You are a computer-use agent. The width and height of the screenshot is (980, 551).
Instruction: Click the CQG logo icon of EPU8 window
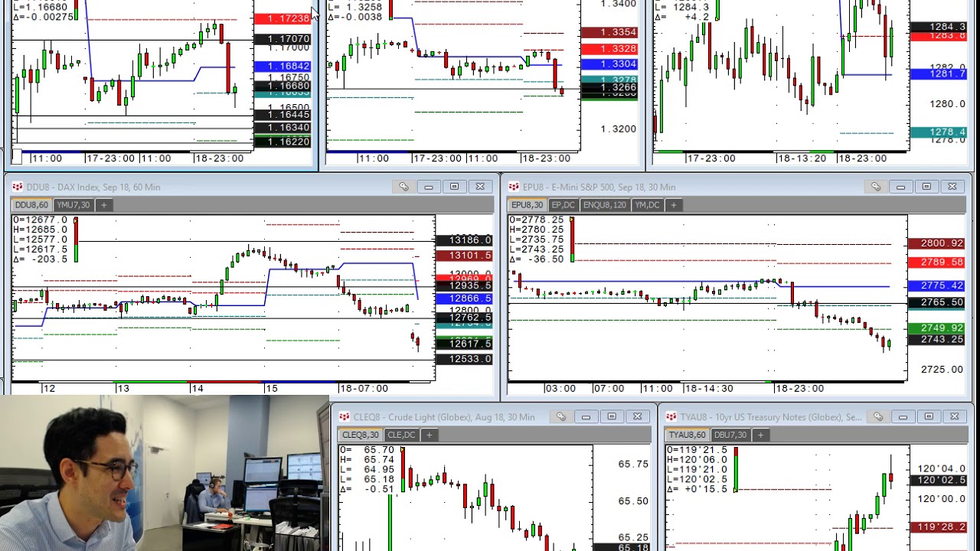pos(514,187)
